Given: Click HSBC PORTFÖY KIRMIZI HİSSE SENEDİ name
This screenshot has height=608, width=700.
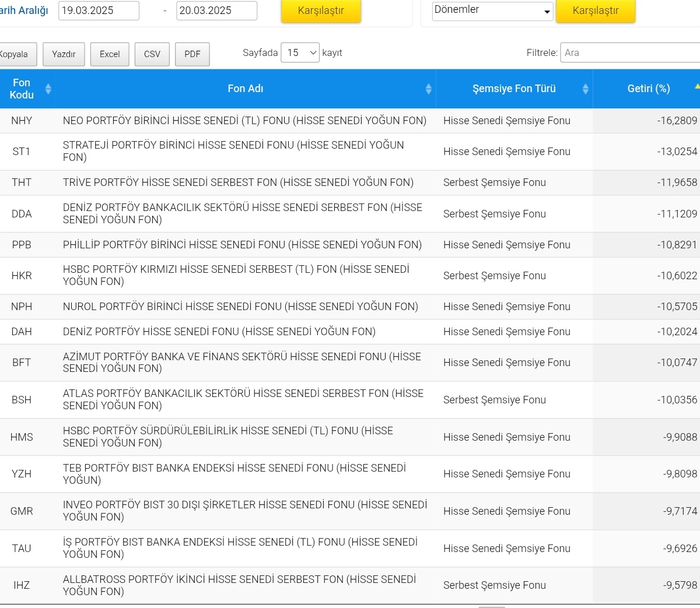Looking at the screenshot, I should 236,275.
